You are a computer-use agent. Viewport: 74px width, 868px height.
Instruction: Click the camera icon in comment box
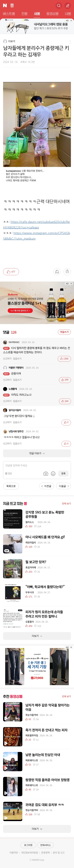(46, 473)
